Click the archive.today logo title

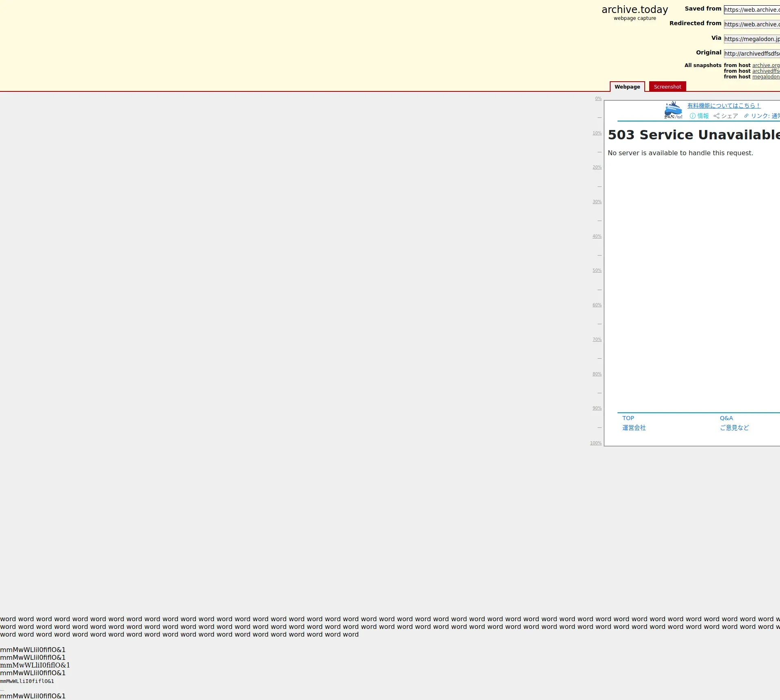click(635, 10)
